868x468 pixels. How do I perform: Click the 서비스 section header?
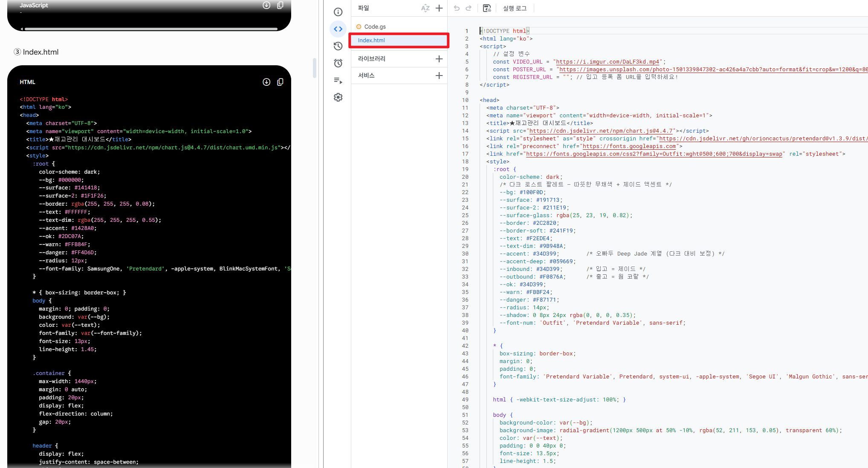(x=366, y=76)
